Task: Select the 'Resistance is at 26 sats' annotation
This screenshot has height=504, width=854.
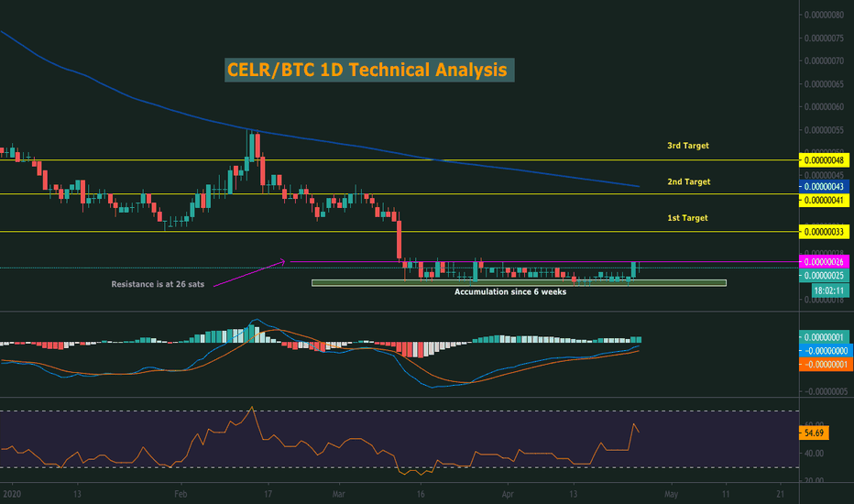Action: [158, 284]
